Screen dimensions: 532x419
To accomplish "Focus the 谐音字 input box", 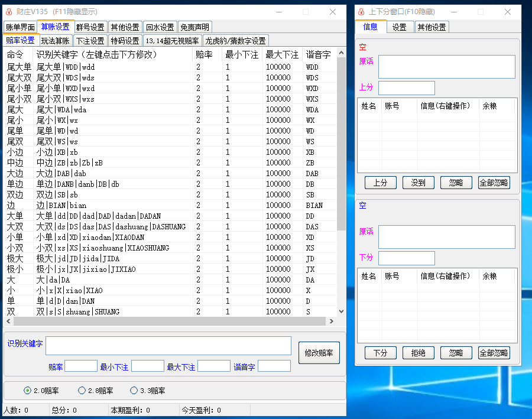I will coord(274,366).
